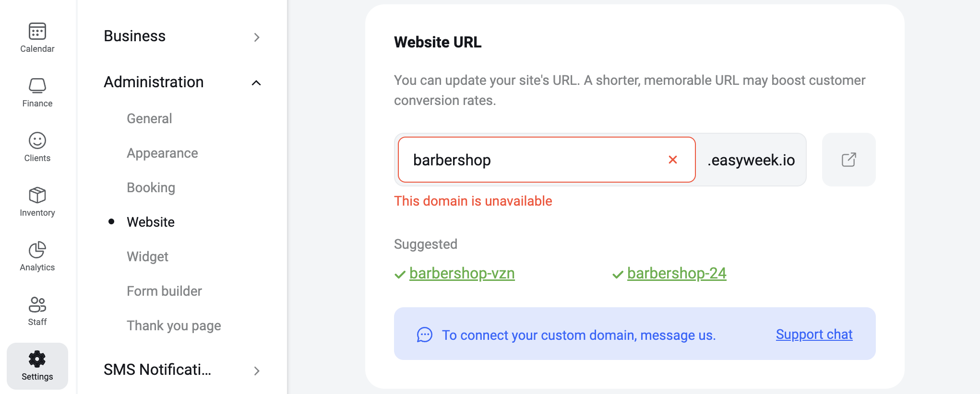The image size is (980, 394).
Task: Clear the barbershop URL field
Action: (x=673, y=160)
